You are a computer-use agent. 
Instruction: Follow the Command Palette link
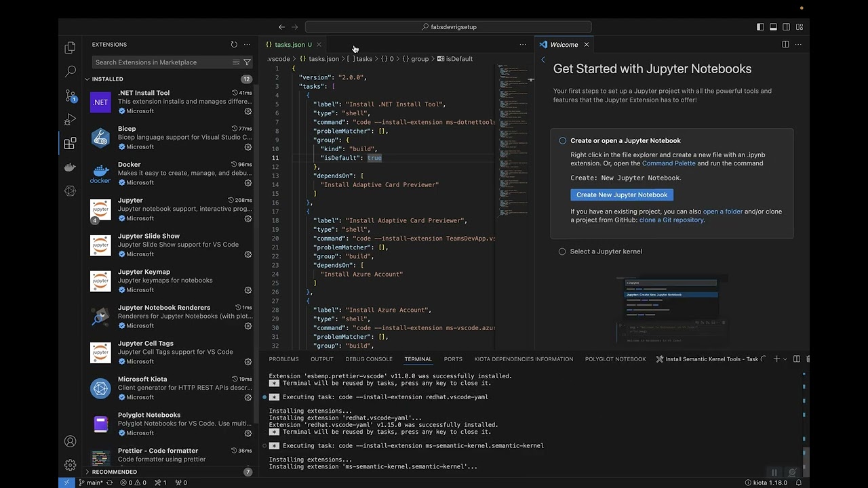click(x=669, y=163)
